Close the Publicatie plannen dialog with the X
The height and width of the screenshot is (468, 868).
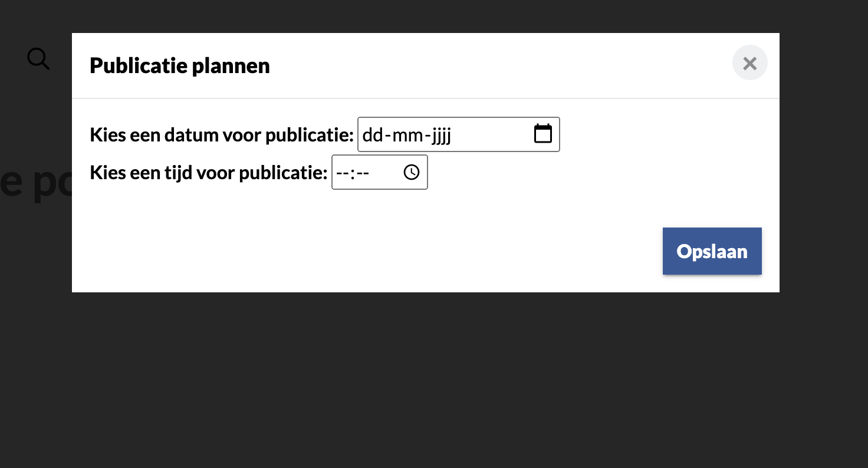point(749,63)
